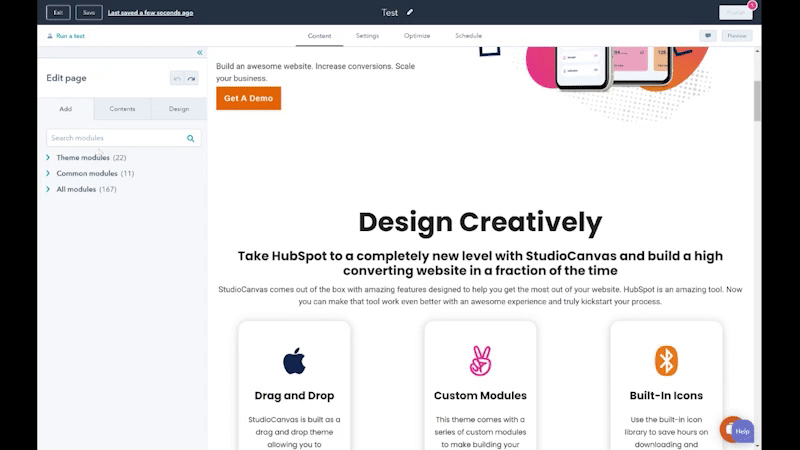Select the Contents tab in sidebar
Viewport: 800px width, 450px height.
pyautogui.click(x=122, y=109)
